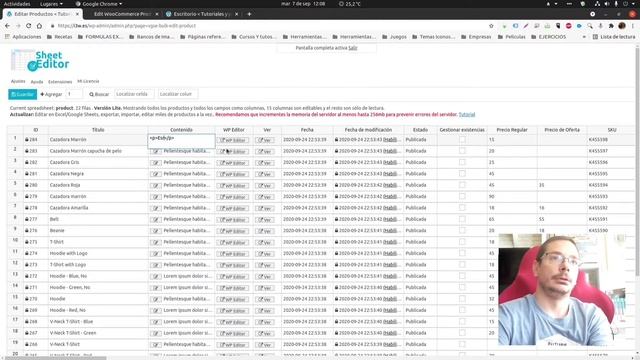640x360 pixels.
Task: Open the system power menu arrow
Action: [x=633, y=4]
